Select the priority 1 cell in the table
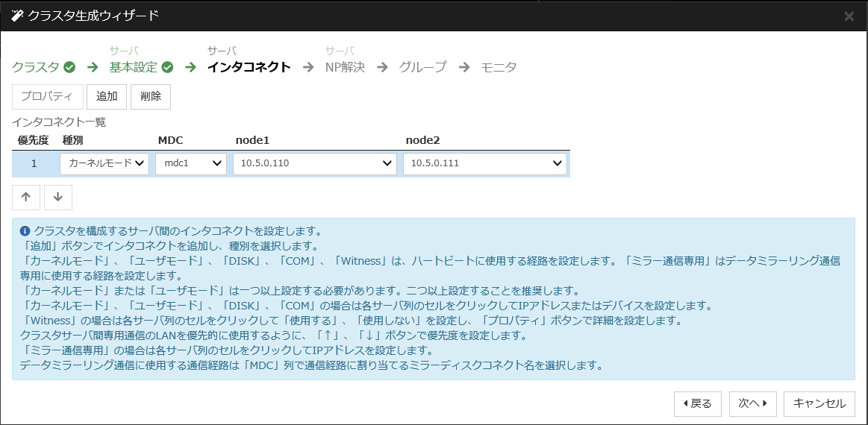 (x=34, y=163)
